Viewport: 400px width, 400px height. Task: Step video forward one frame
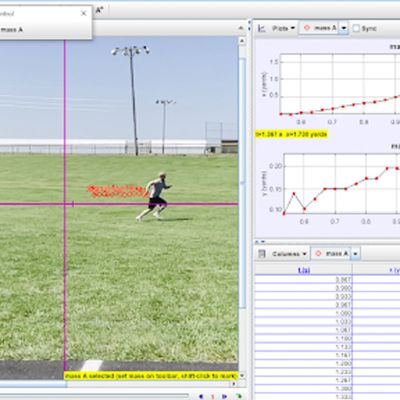(x=225, y=396)
